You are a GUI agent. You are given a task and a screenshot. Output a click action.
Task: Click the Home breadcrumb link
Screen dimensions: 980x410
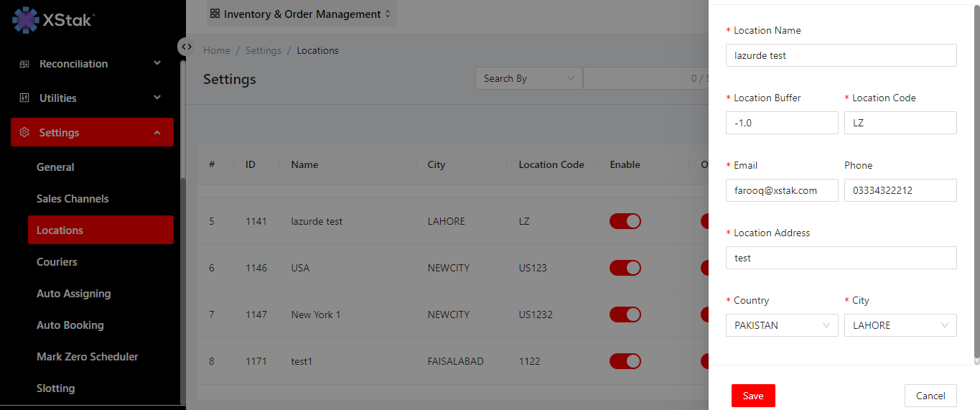217,50
